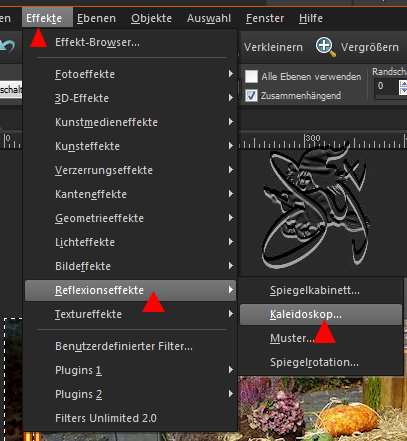Open the Fenster menu
Image resolution: width=407 pixels, height=441 pixels.
(x=265, y=18)
